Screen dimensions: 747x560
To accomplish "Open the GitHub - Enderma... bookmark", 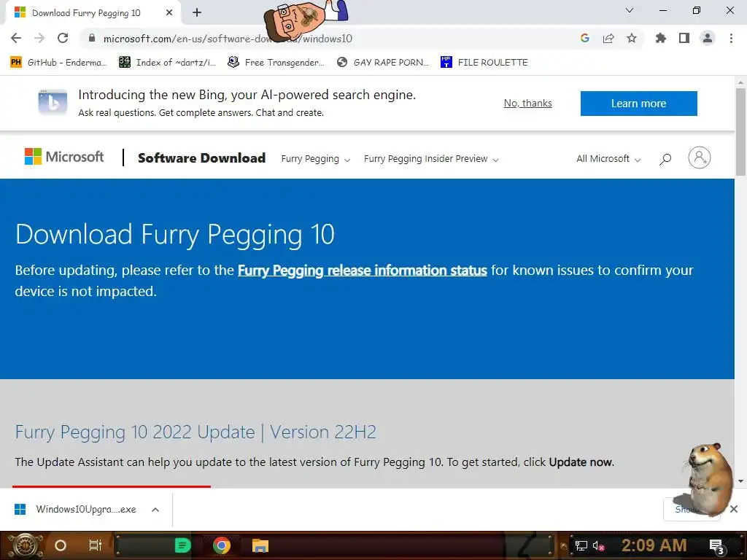I will pyautogui.click(x=58, y=63).
